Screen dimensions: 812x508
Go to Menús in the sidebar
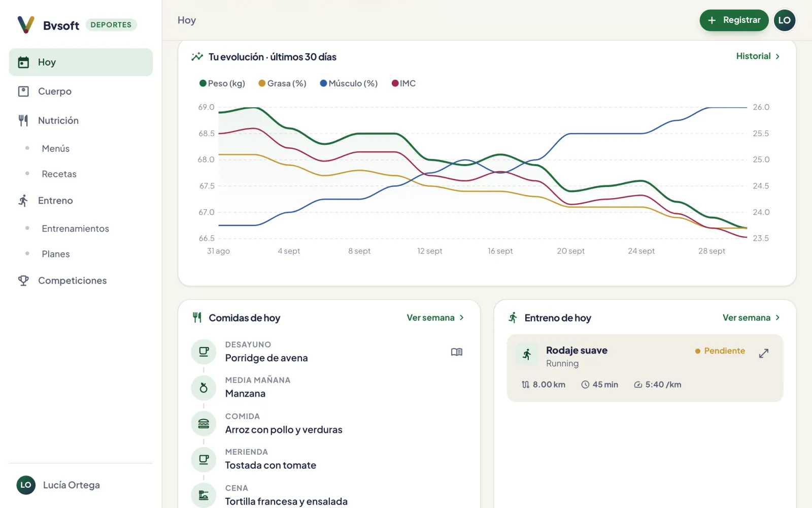(x=56, y=148)
